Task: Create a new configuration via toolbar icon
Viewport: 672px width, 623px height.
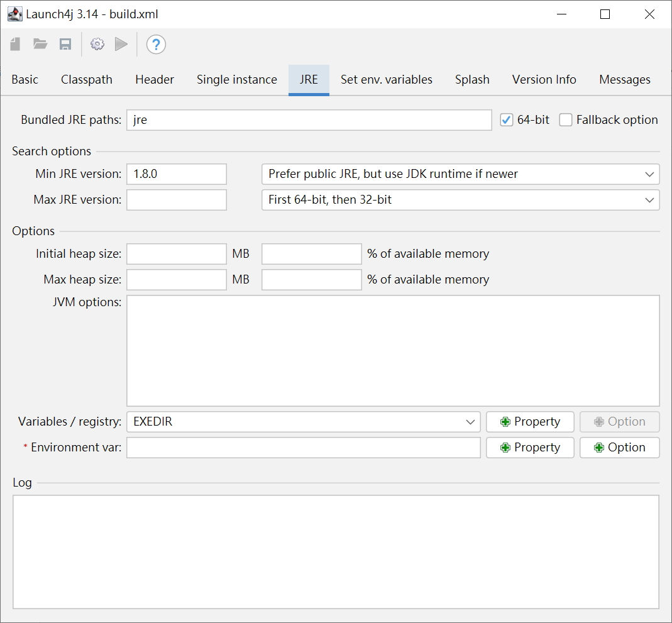Action: click(x=16, y=44)
